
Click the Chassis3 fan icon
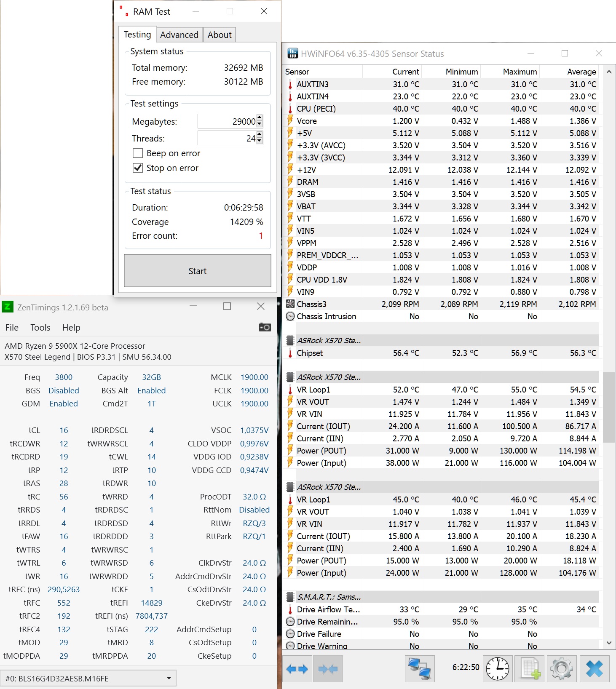(x=290, y=304)
